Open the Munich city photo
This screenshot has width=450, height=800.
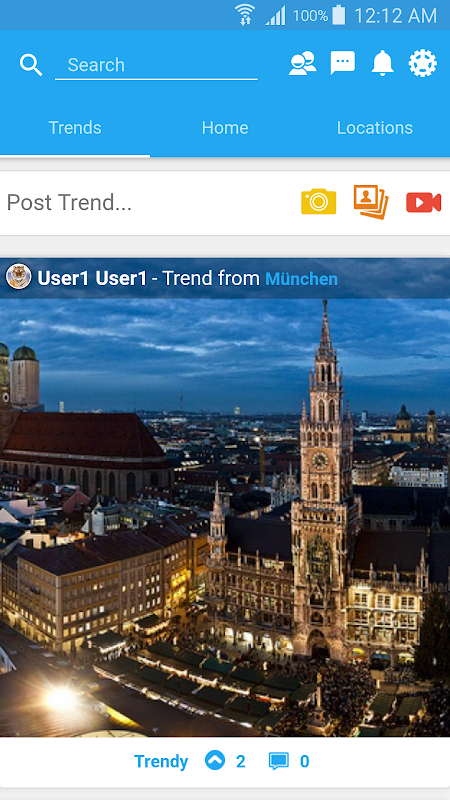(225, 517)
